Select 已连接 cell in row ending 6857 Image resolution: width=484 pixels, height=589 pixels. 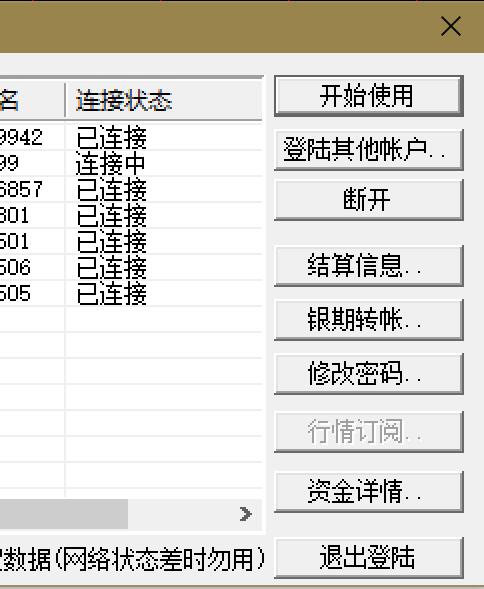coord(112,189)
